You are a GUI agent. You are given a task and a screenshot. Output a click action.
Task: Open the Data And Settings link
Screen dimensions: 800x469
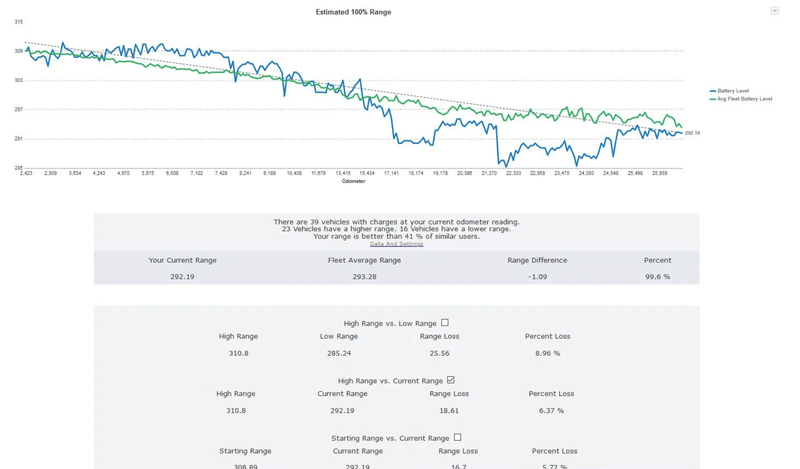tap(396, 244)
